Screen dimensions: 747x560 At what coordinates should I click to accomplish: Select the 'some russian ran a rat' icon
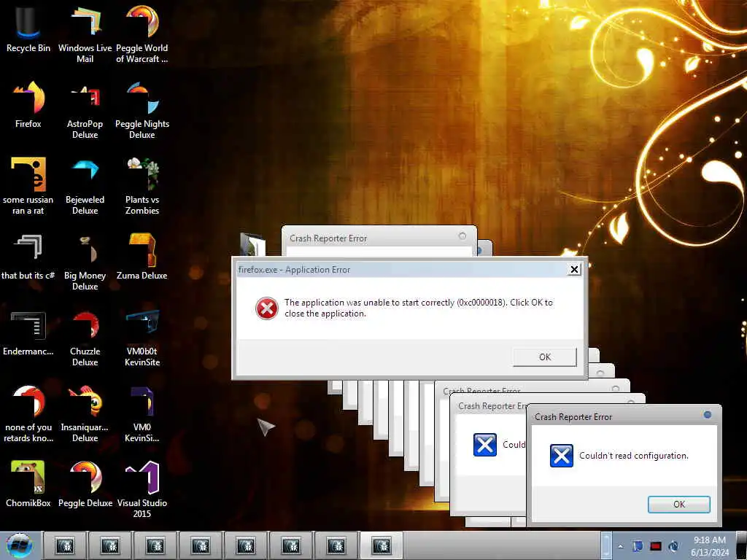pyautogui.click(x=28, y=186)
